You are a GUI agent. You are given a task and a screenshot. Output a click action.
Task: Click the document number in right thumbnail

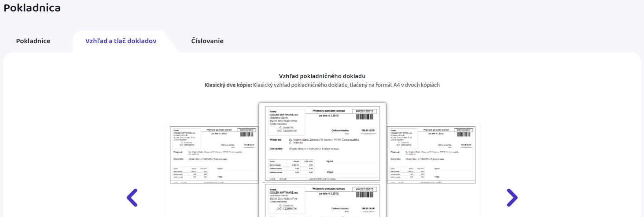pyautogui.click(x=464, y=130)
